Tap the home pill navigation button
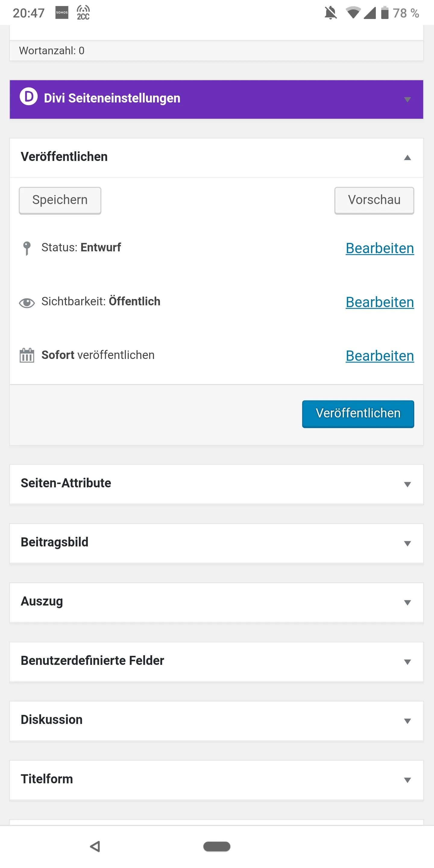Image resolution: width=434 pixels, height=868 pixels. [217, 846]
